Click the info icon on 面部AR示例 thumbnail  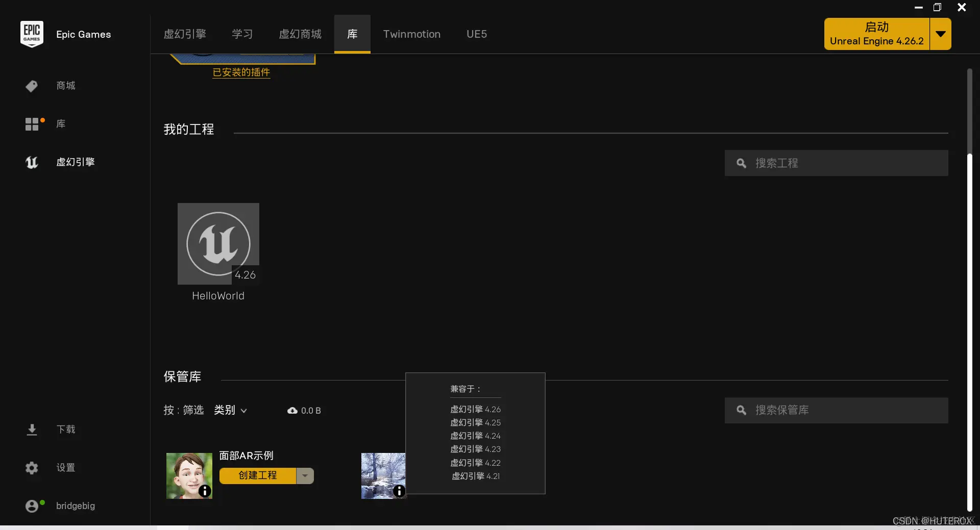(204, 491)
